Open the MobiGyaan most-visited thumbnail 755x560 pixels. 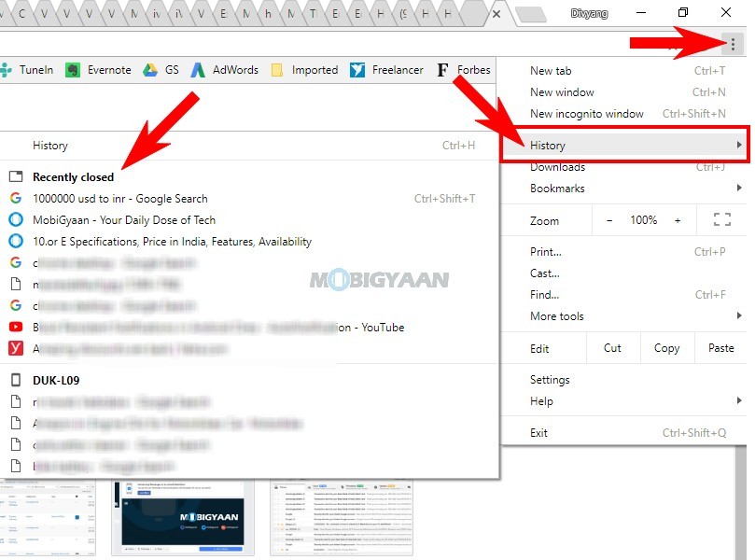pyautogui.click(x=183, y=518)
